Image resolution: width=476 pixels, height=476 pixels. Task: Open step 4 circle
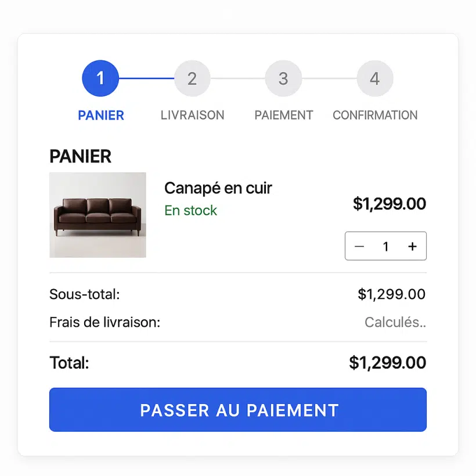(x=375, y=78)
